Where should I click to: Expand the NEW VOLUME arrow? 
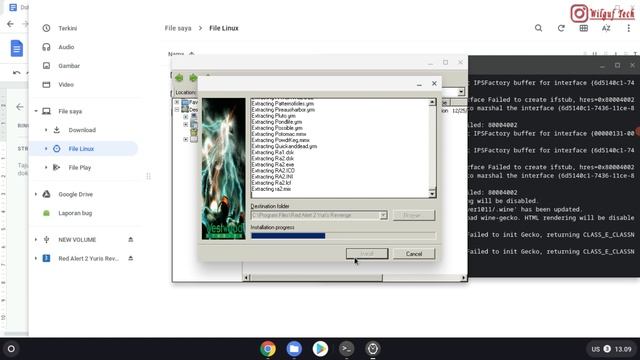coord(36,240)
